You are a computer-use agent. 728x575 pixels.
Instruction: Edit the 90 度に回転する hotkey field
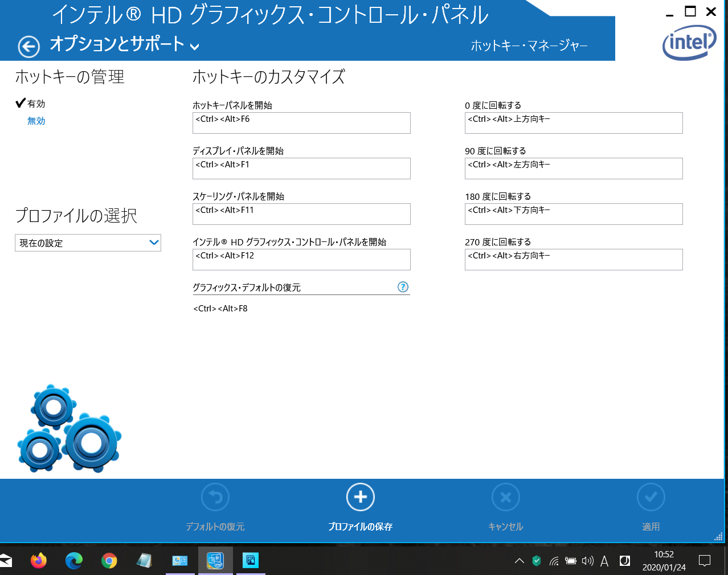[x=574, y=169]
